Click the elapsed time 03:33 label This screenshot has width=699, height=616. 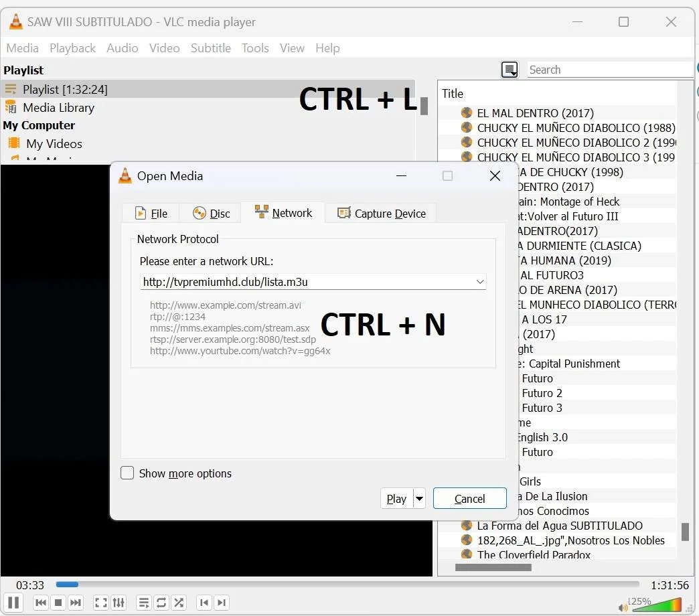(30, 585)
